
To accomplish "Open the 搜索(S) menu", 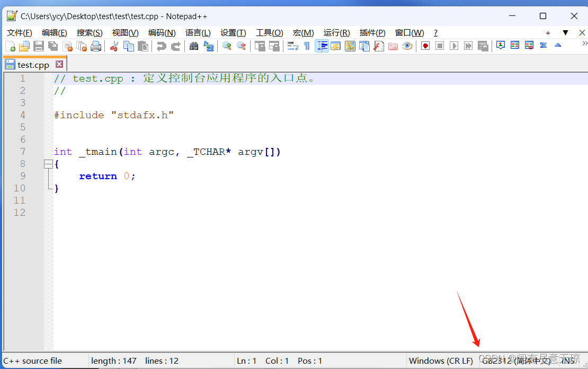I will coord(90,33).
